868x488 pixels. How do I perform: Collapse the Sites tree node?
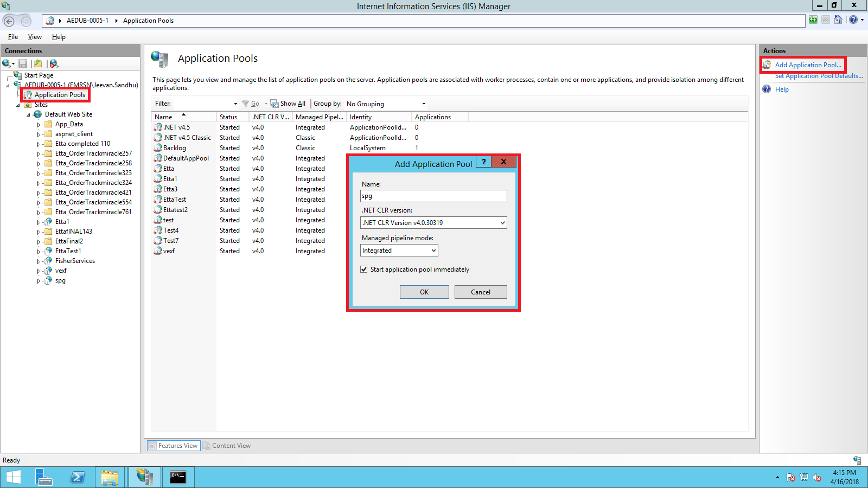point(18,105)
